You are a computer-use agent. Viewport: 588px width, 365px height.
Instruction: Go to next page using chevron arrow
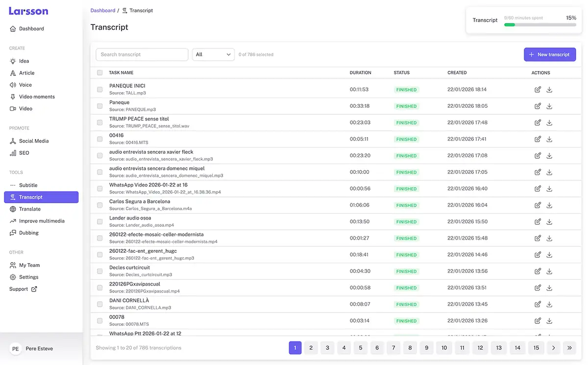coord(553,348)
